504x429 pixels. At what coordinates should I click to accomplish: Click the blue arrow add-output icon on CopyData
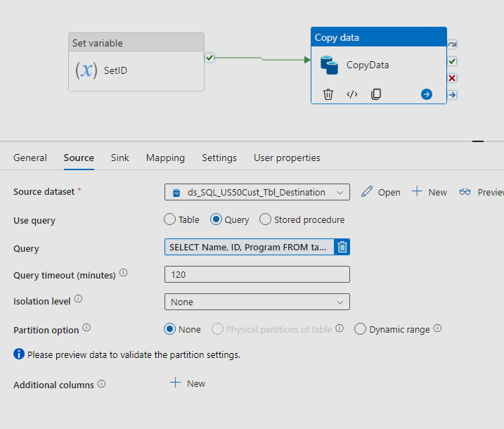point(427,94)
